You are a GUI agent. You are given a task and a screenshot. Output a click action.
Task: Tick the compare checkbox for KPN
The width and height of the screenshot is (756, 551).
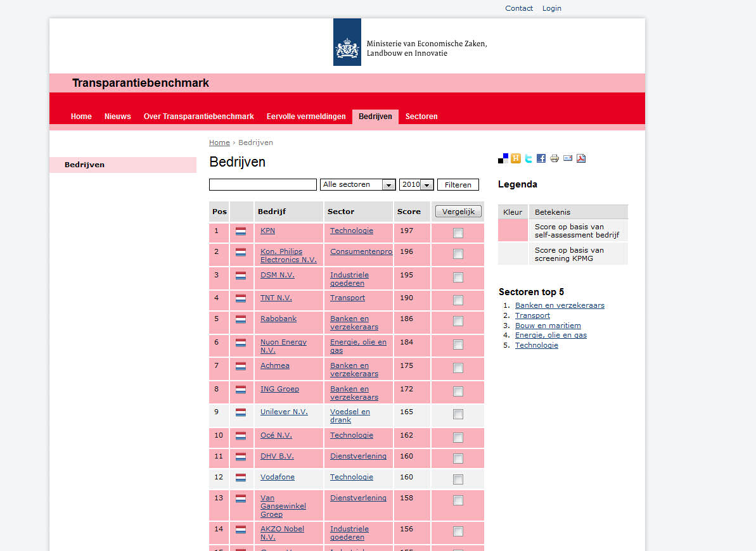click(458, 233)
